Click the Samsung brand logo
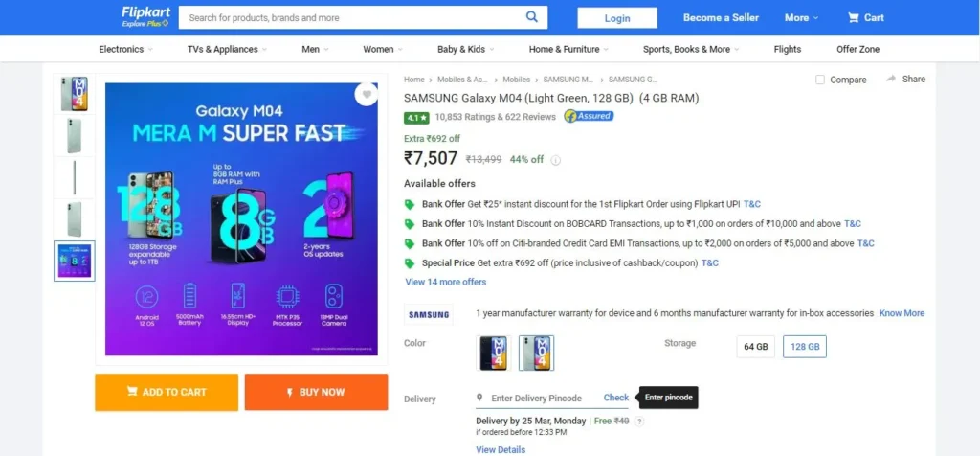 coord(428,314)
